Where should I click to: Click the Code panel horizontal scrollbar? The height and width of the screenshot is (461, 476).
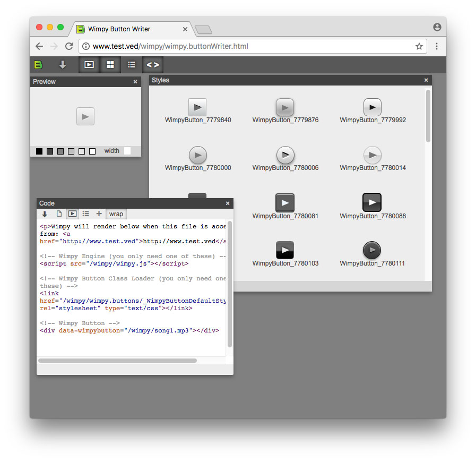(x=117, y=361)
